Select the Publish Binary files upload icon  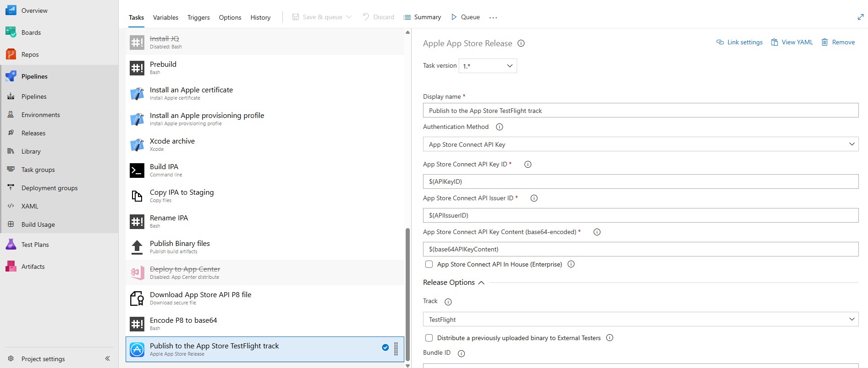tap(137, 247)
